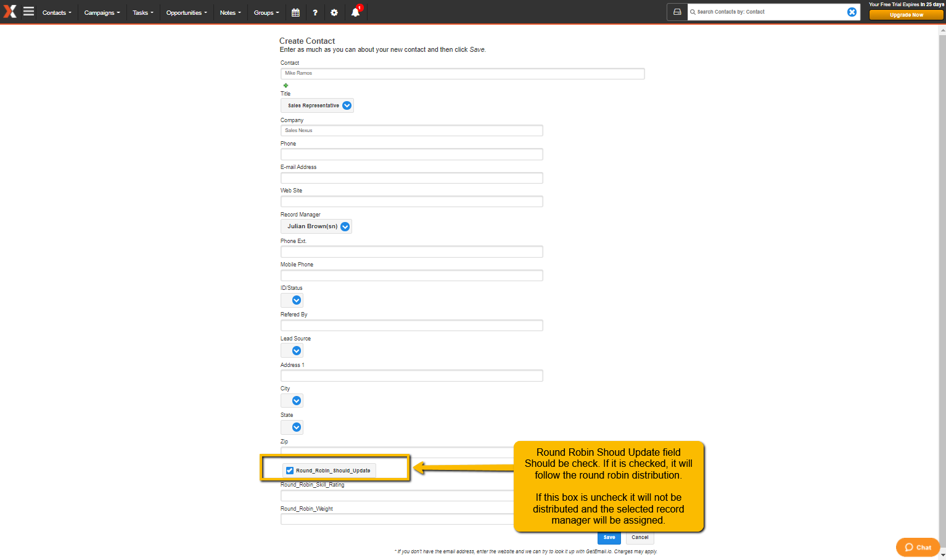Screen dimensions: 946x560
Task: Open the notifications bell
Action: click(x=355, y=12)
